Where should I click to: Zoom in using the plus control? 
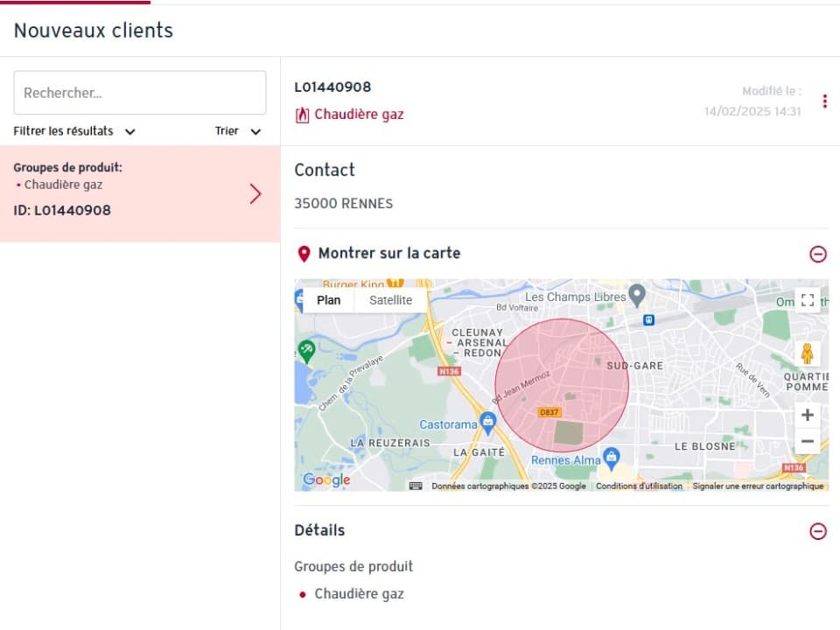807,414
